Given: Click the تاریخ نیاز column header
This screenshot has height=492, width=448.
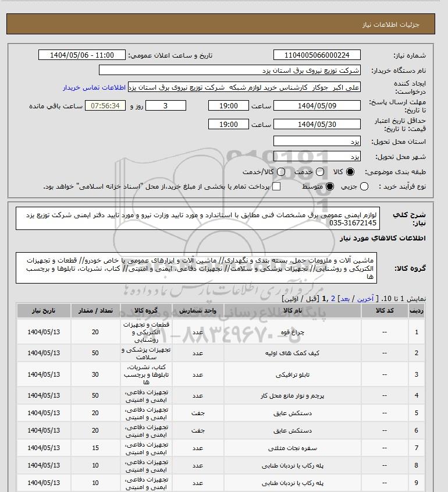Looking at the screenshot, I should point(44,311).
